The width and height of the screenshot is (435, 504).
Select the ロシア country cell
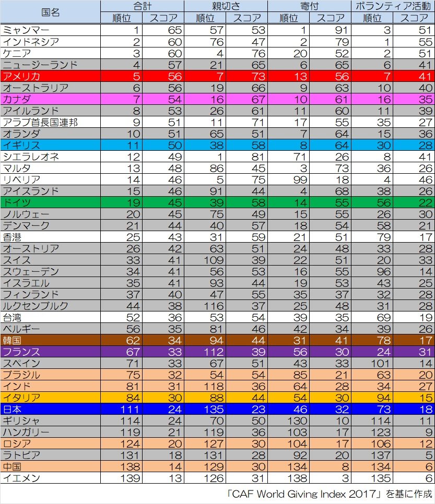[x=50, y=444]
